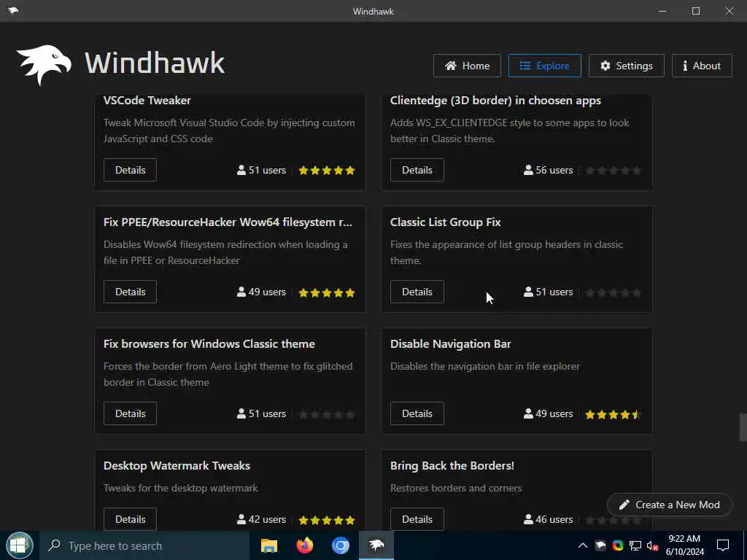Image resolution: width=747 pixels, height=560 pixels.
Task: Show hidden system tray icons
Action: click(583, 545)
